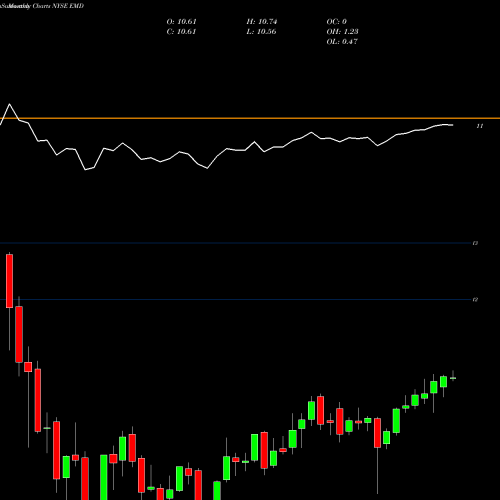This screenshot has height=500, width=500.
Task: Click the "OC: 0" readout
Action: 337,22
